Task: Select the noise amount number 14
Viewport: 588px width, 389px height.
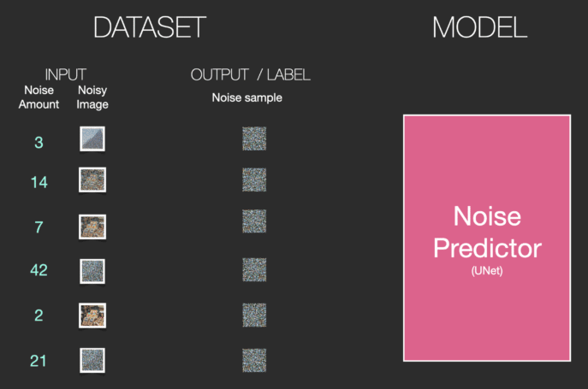Action: tap(39, 182)
